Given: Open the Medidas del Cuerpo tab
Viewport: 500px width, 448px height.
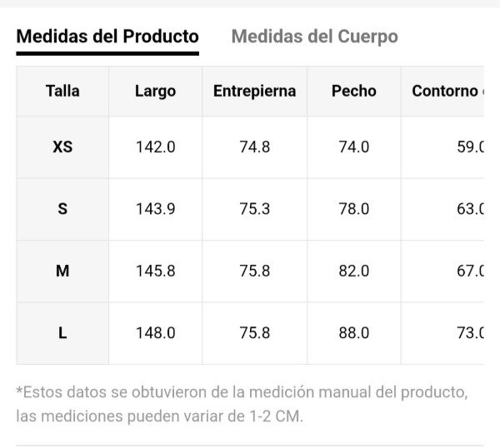Looking at the screenshot, I should point(314,37).
